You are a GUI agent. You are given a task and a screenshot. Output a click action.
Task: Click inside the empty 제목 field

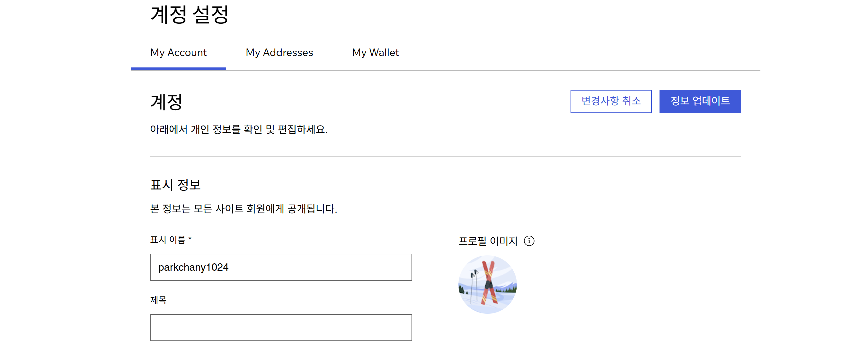(x=281, y=327)
